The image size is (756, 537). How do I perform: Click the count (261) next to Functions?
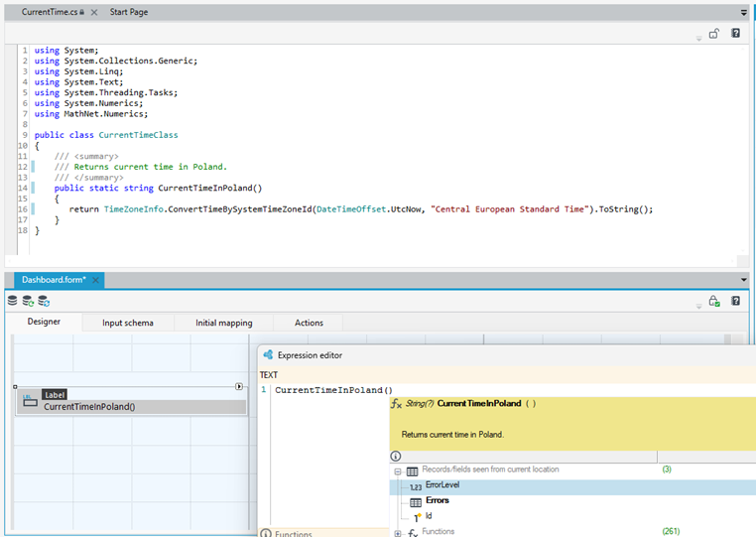tap(671, 531)
